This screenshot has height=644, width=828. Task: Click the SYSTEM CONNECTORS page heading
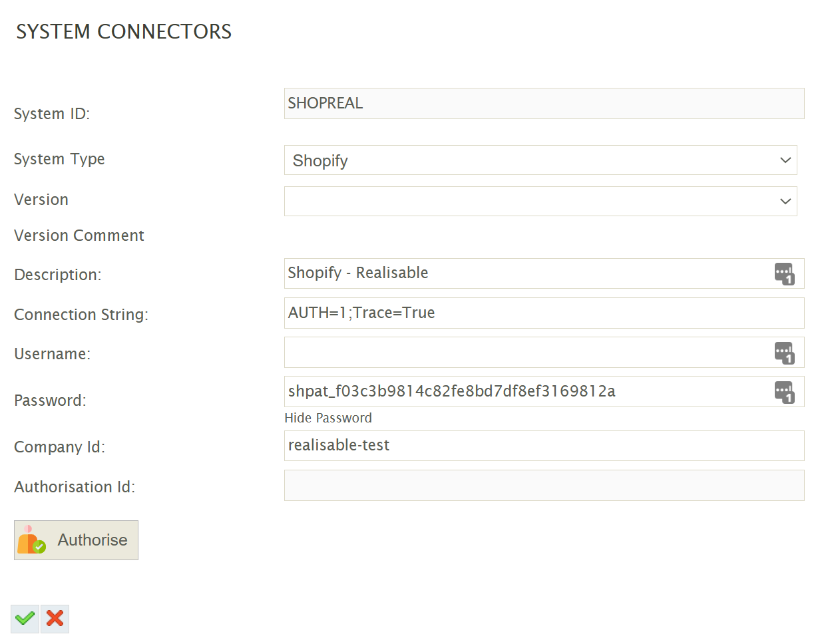124,32
